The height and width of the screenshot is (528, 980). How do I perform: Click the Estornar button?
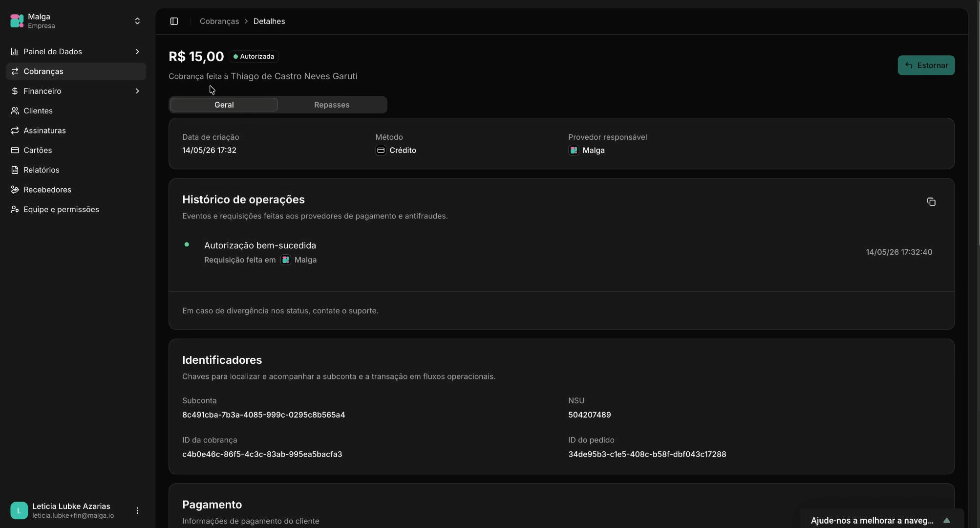click(926, 65)
